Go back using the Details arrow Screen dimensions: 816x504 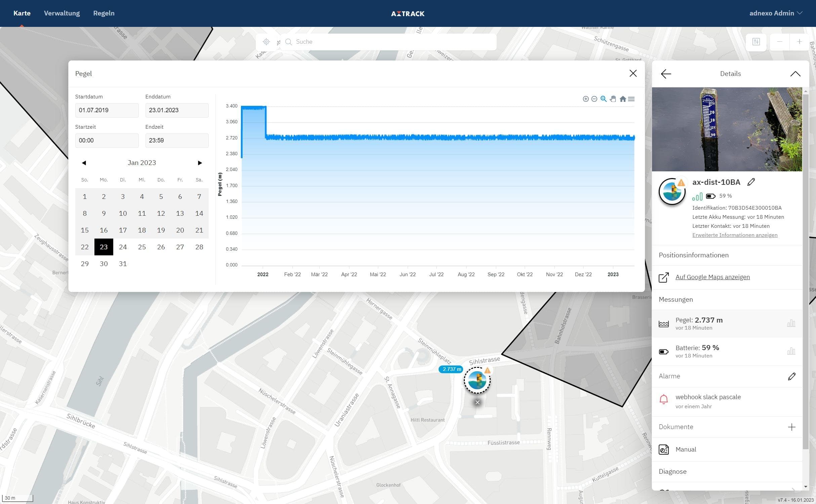666,74
